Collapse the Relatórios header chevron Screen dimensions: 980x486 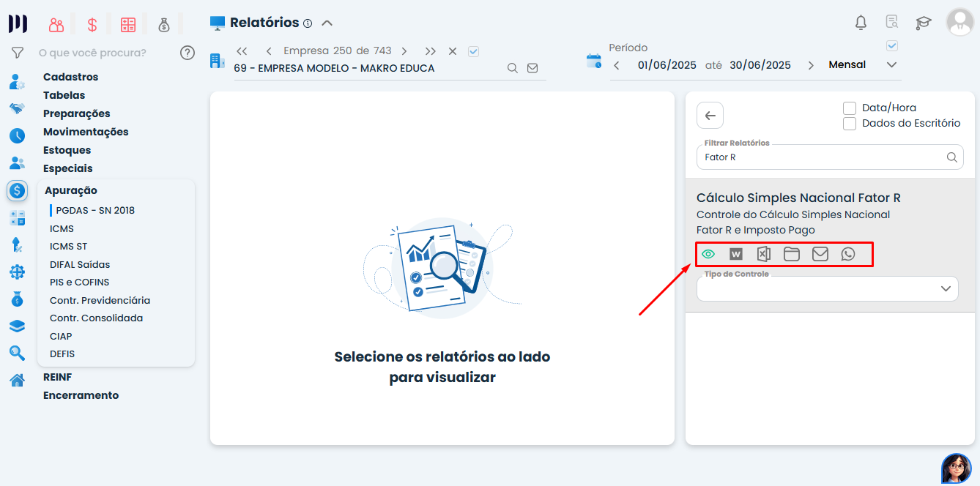[327, 22]
